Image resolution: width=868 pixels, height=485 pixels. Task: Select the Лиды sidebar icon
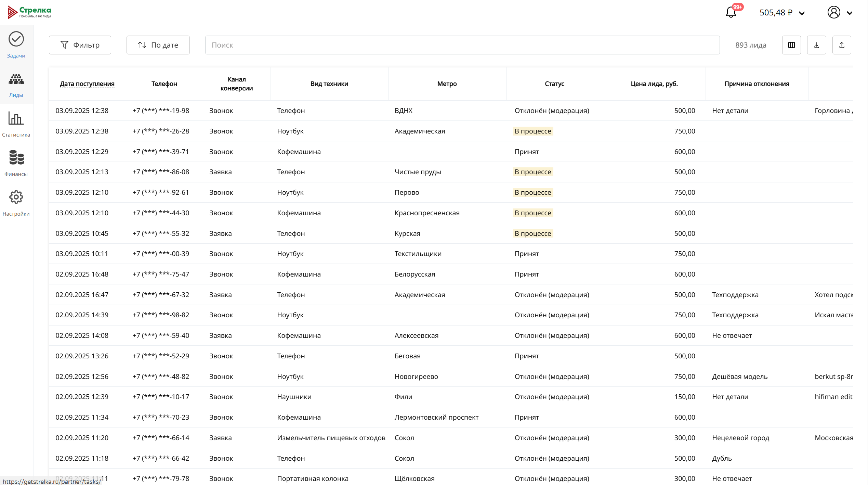pos(16,79)
